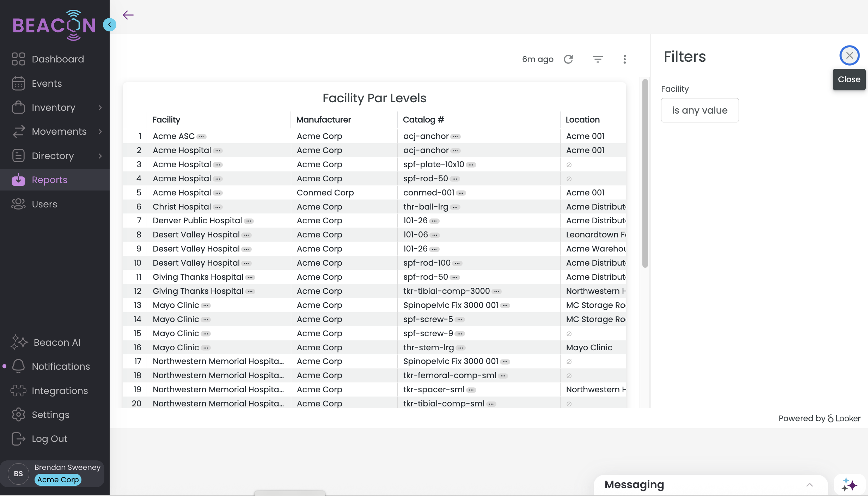Open the Events menu item
This screenshot has height=496, width=868.
47,83
